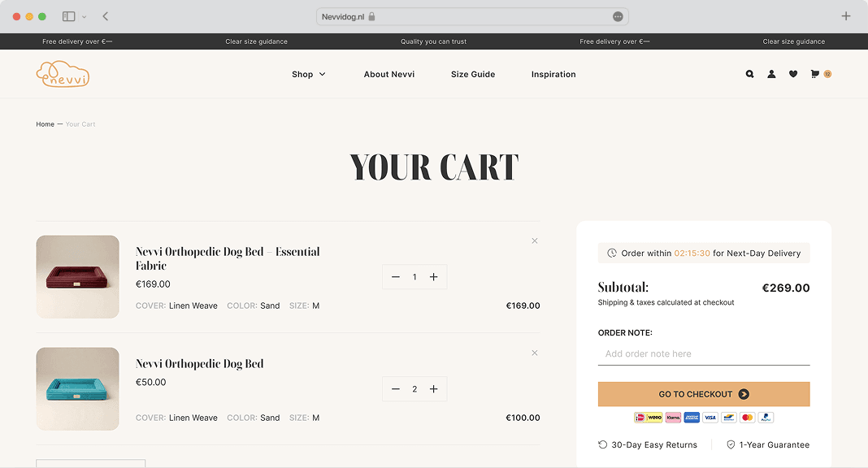Open the Essential Fabric dog bed title link
868x468 pixels.
(x=228, y=258)
